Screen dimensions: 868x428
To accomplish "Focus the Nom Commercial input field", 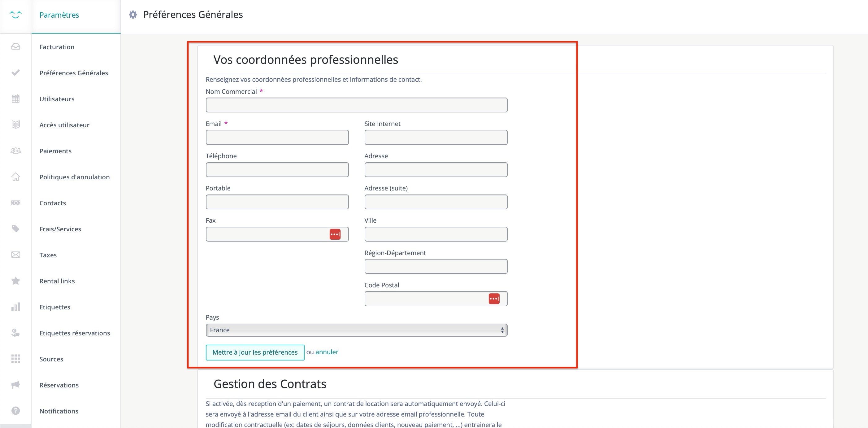I will pyautogui.click(x=356, y=105).
